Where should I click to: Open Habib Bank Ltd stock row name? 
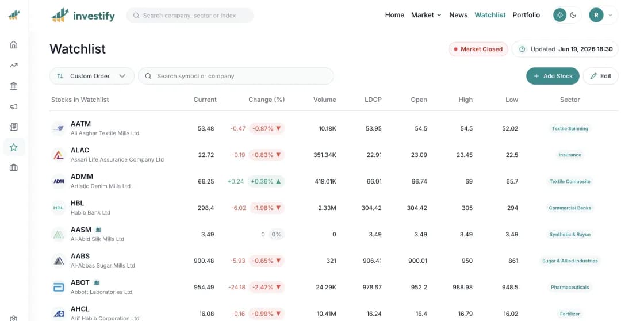pos(90,212)
